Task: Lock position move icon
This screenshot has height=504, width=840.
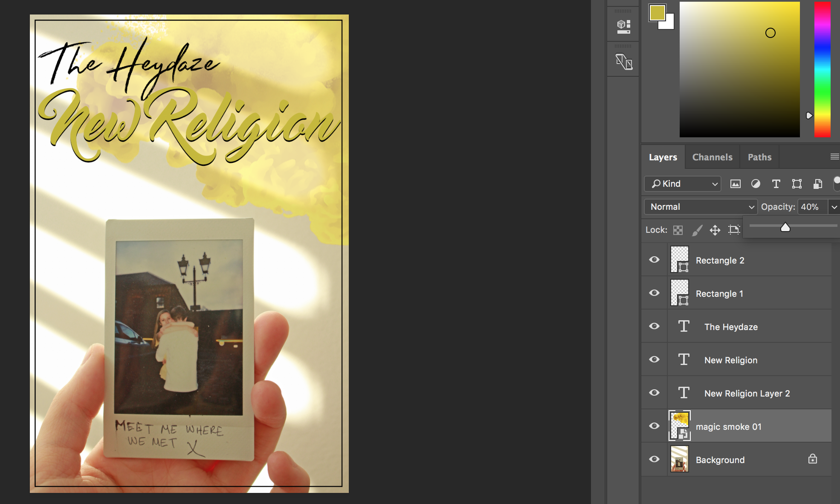Action: click(715, 230)
